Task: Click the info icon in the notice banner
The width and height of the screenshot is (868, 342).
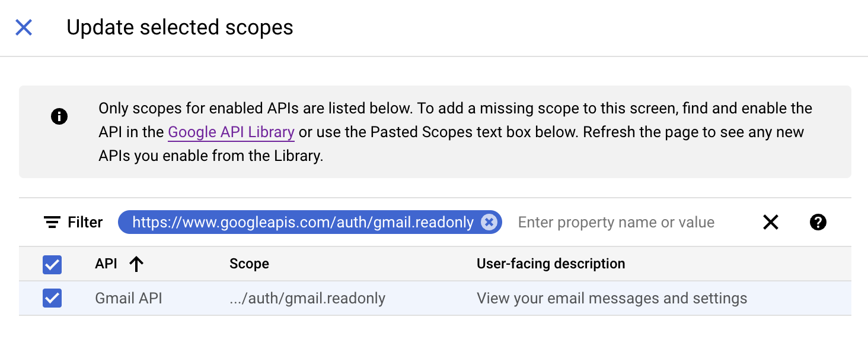Action: coord(59,116)
